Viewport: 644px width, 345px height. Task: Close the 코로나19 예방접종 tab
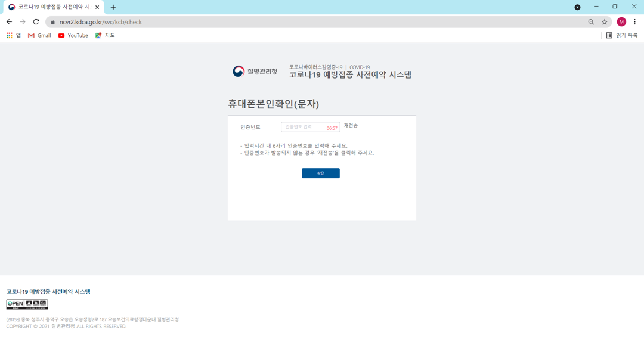click(97, 7)
